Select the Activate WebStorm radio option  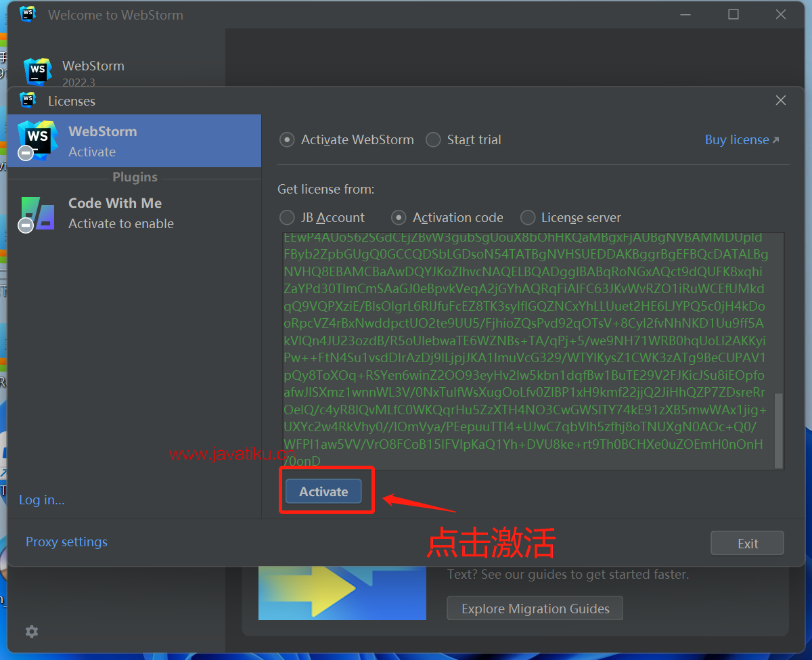(346, 140)
